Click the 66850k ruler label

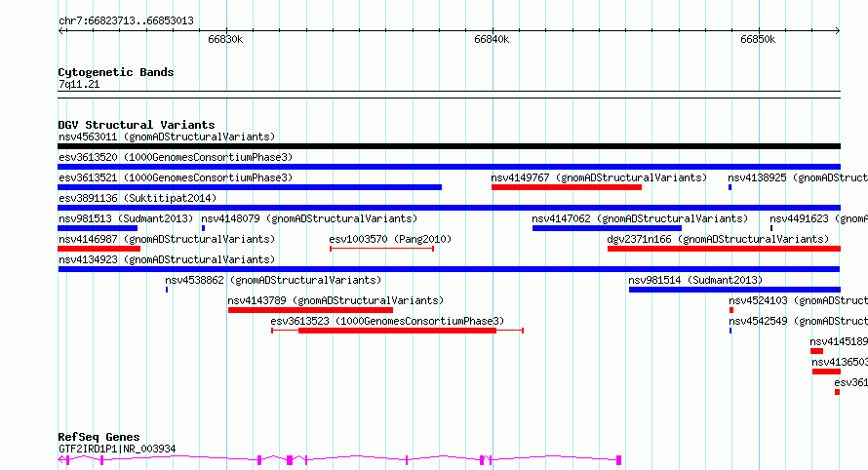[758, 40]
